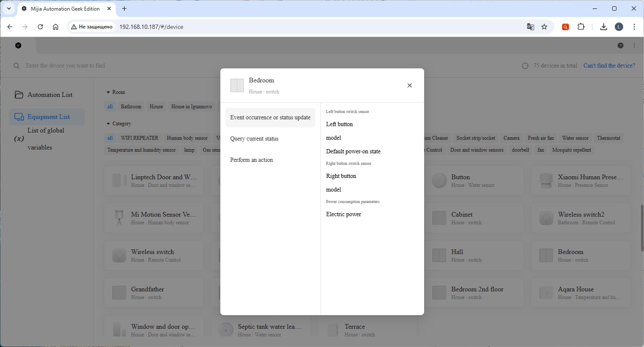Click the Automation List folder icon
The width and height of the screenshot is (644, 347).
pos(19,95)
